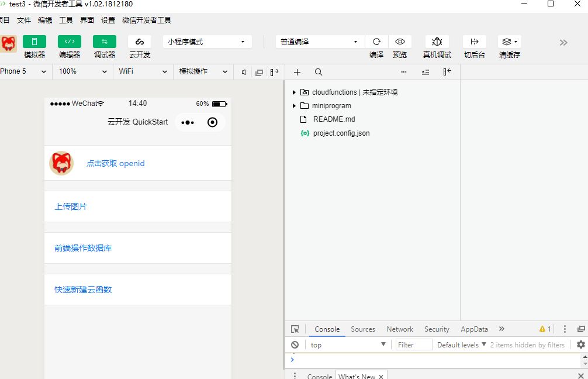Mute simulator sound speaker icon

244,72
